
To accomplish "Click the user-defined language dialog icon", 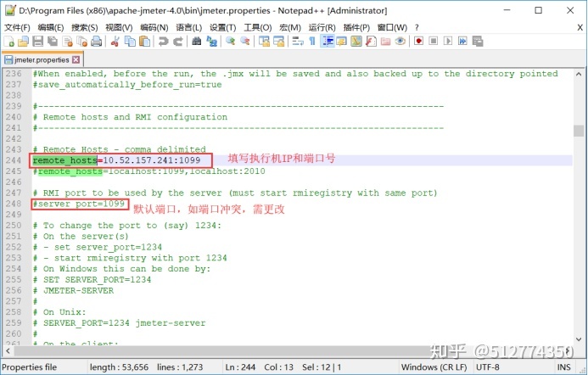I will pyautogui.click(x=342, y=42).
